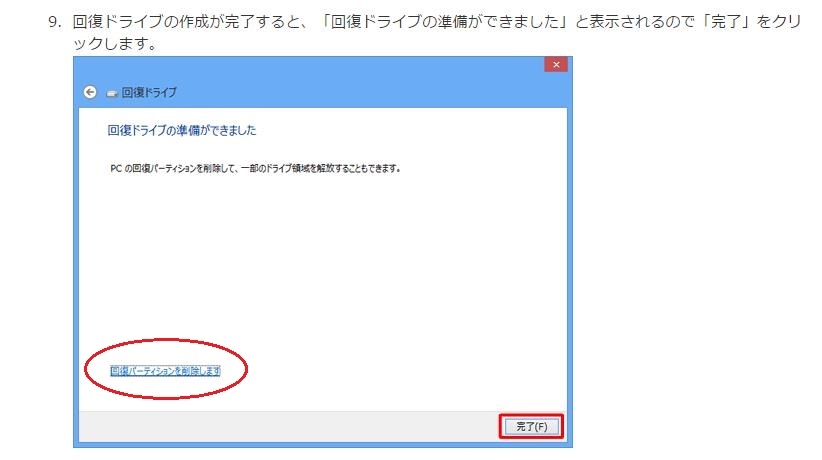Image resolution: width=822 pixels, height=460 pixels.
Task: Click the quoted 「回復ドライブの準備ができました」 phrase in the instructions
Action: pyautogui.click(x=446, y=22)
